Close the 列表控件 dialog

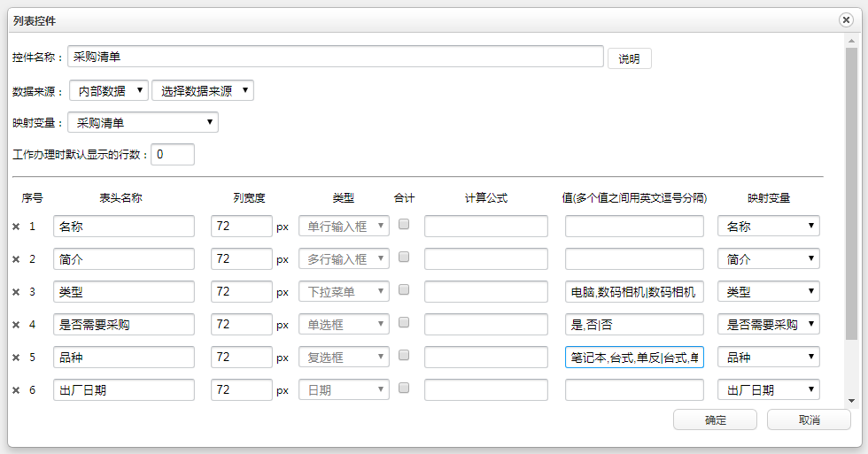(x=846, y=19)
